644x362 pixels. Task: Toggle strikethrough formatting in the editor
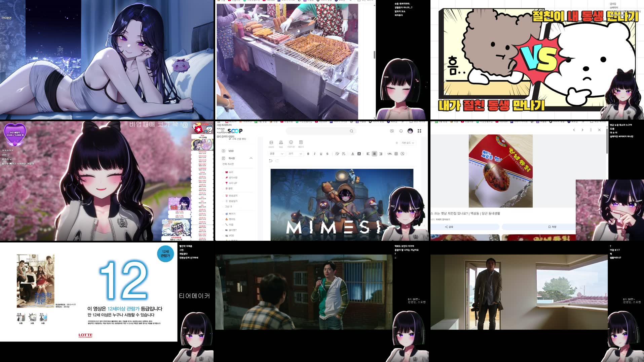[x=327, y=154]
